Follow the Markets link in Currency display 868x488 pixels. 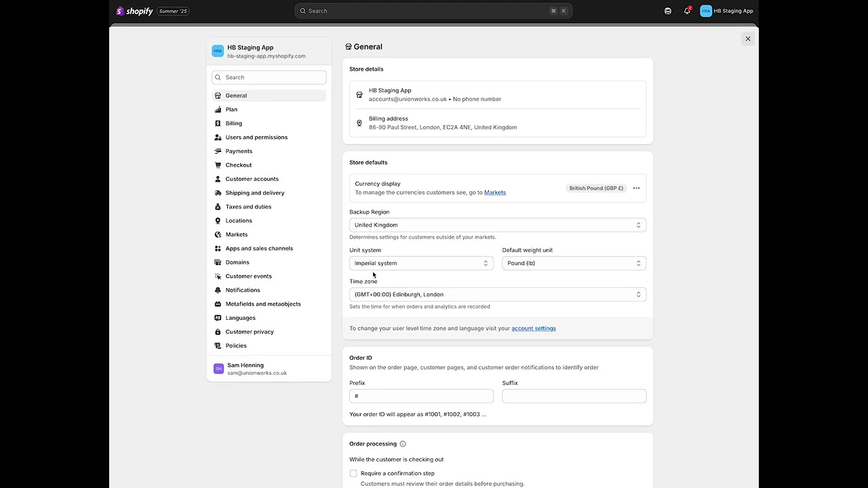click(495, 192)
